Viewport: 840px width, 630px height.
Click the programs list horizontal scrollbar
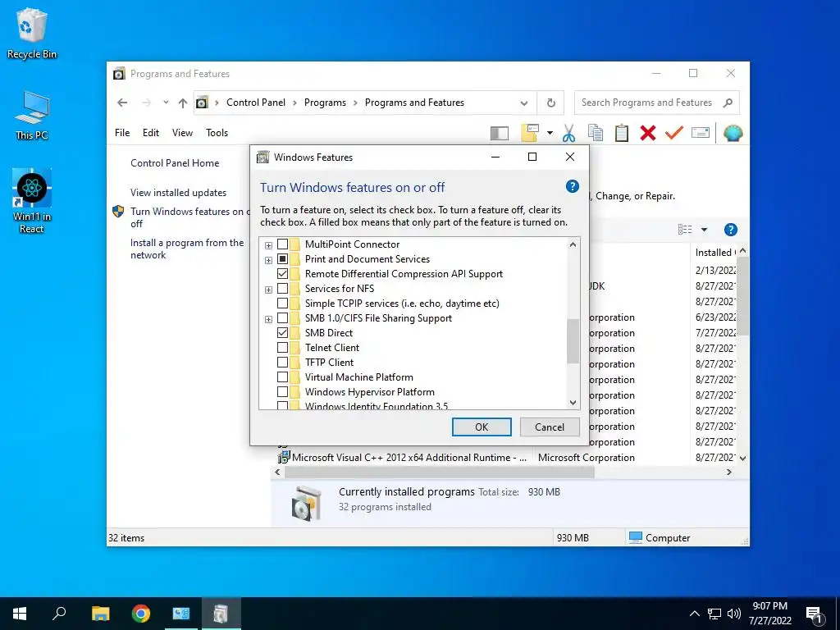tap(440, 472)
